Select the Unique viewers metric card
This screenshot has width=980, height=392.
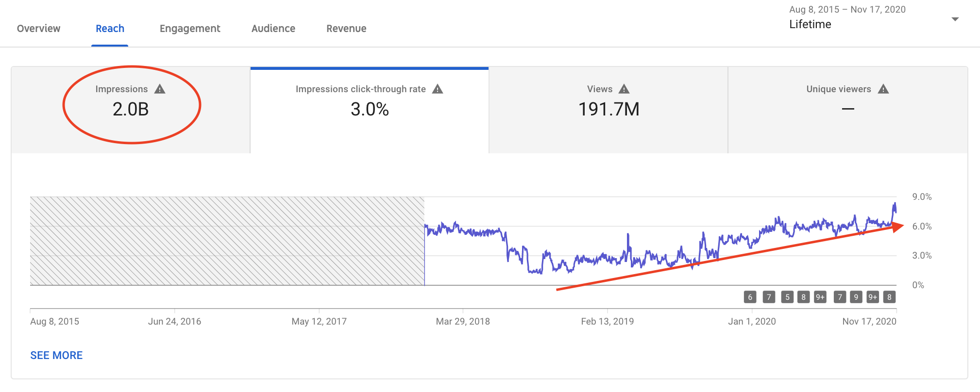[848, 110]
